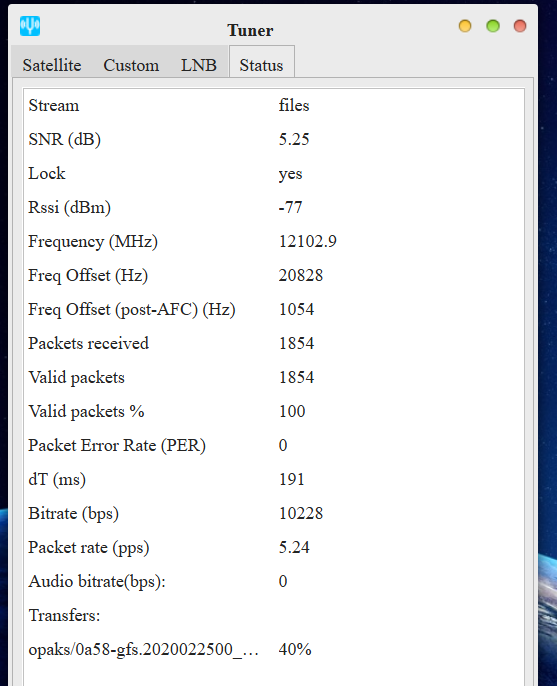Close the Tuner window with red button
Viewport: 557px width, 686px height.
(x=520, y=26)
